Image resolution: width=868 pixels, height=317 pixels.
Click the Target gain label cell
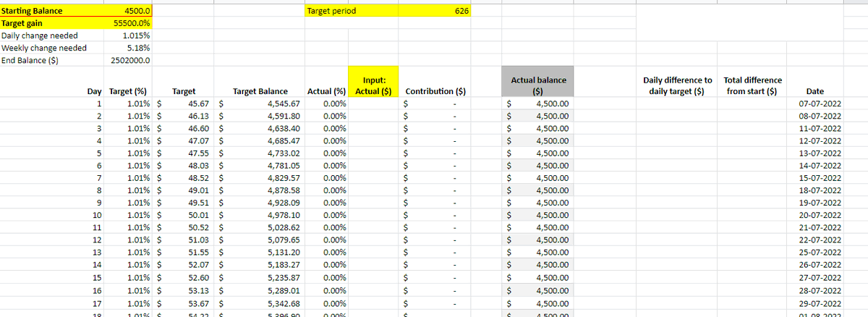(52, 23)
